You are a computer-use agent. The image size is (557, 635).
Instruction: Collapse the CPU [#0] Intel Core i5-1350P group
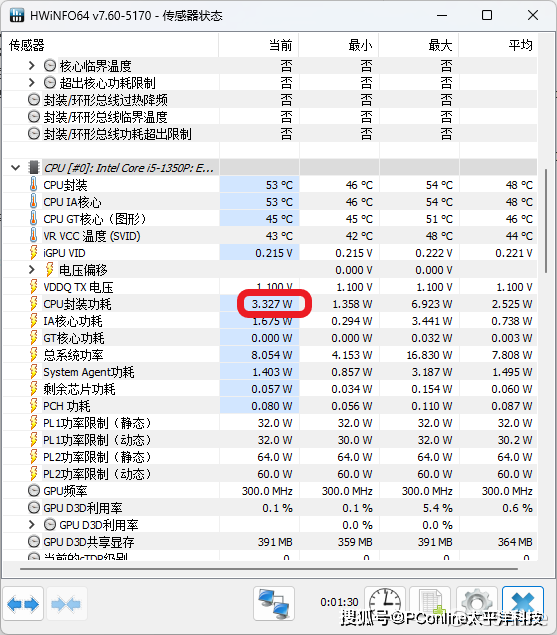15,167
